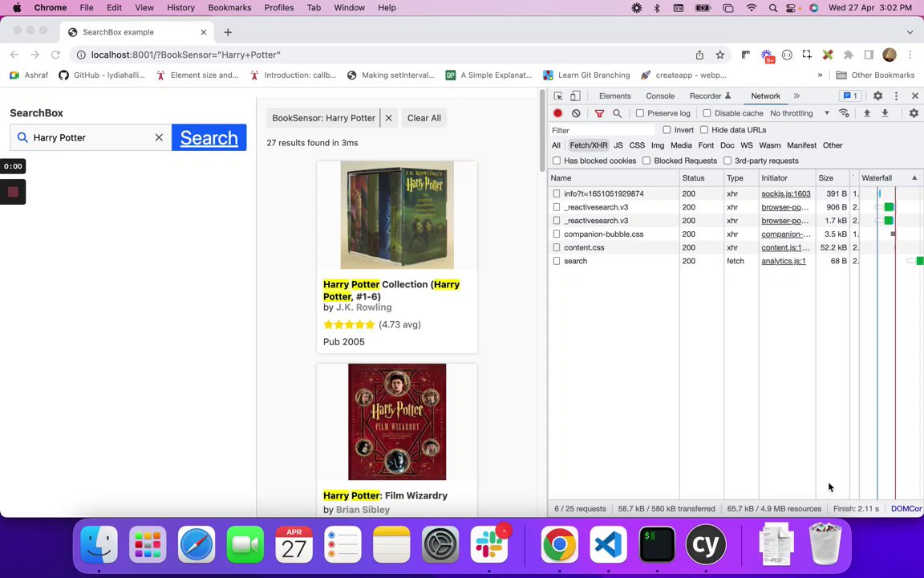Check the 3rd-party requests checkbox
The width and height of the screenshot is (924, 578).
(x=727, y=161)
